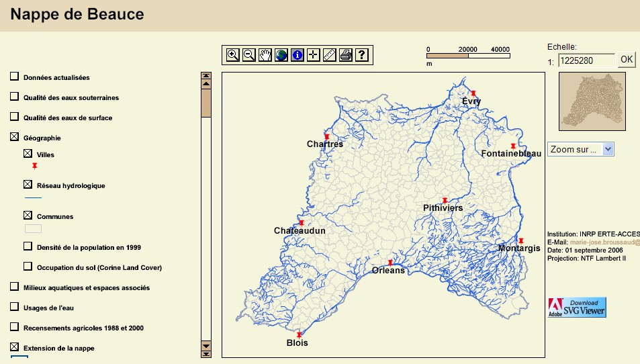Select the zoom in magnifier tool
The width and height of the screenshot is (640, 364).
[x=232, y=55]
